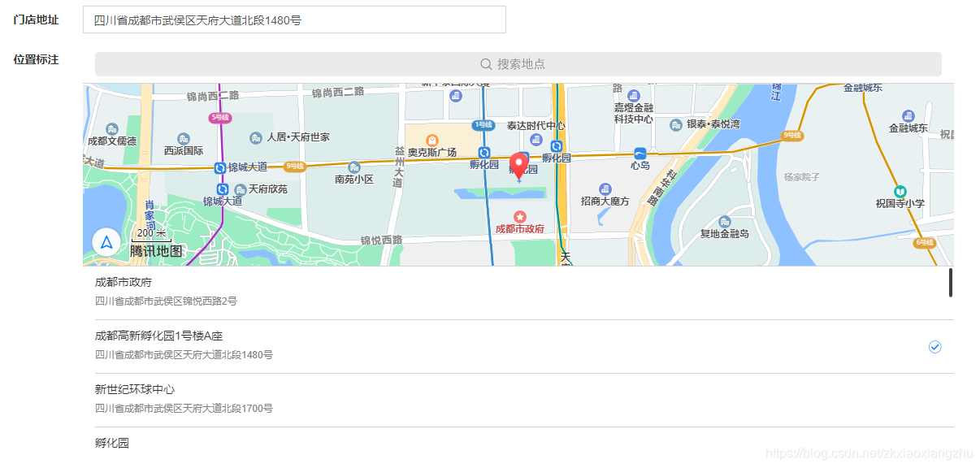Click the 天府欣苑 building icon
The height and width of the screenshot is (468, 980).
click(x=239, y=188)
